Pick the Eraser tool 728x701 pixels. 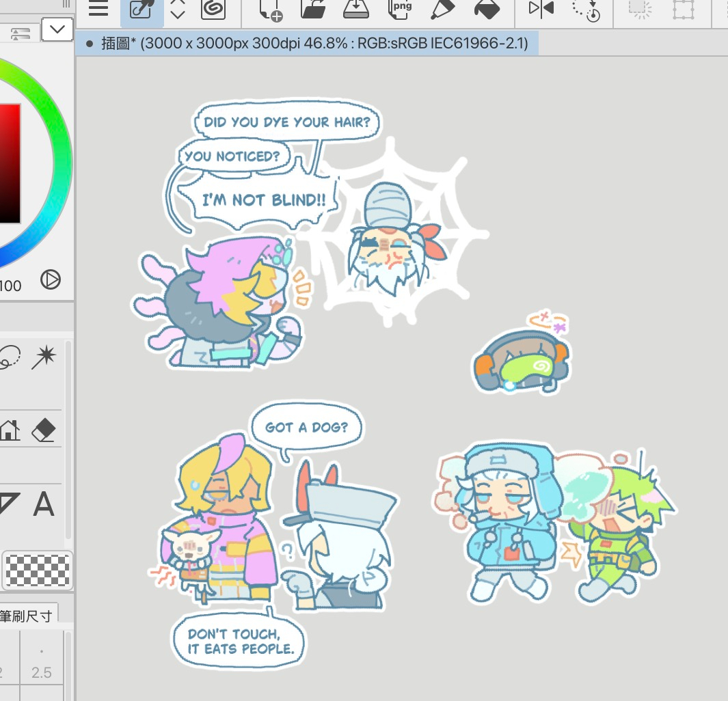coord(43,430)
